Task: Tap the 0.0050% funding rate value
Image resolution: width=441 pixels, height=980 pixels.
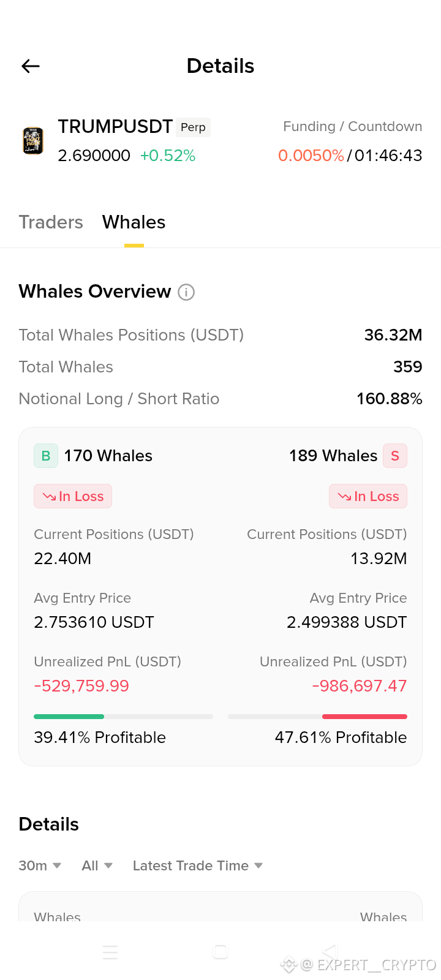Action: pyautogui.click(x=311, y=156)
